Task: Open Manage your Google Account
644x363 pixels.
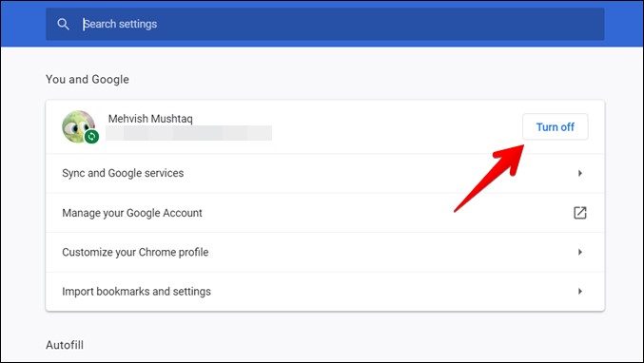Action: click(324, 213)
